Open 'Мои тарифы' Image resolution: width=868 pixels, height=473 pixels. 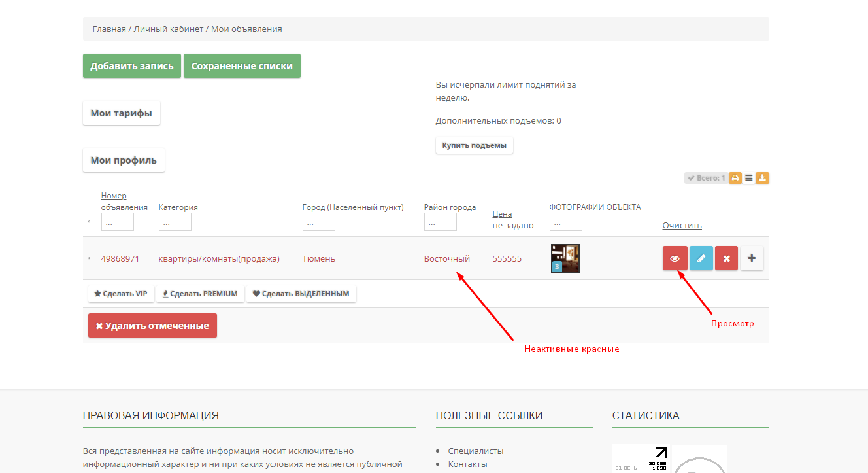(122, 113)
